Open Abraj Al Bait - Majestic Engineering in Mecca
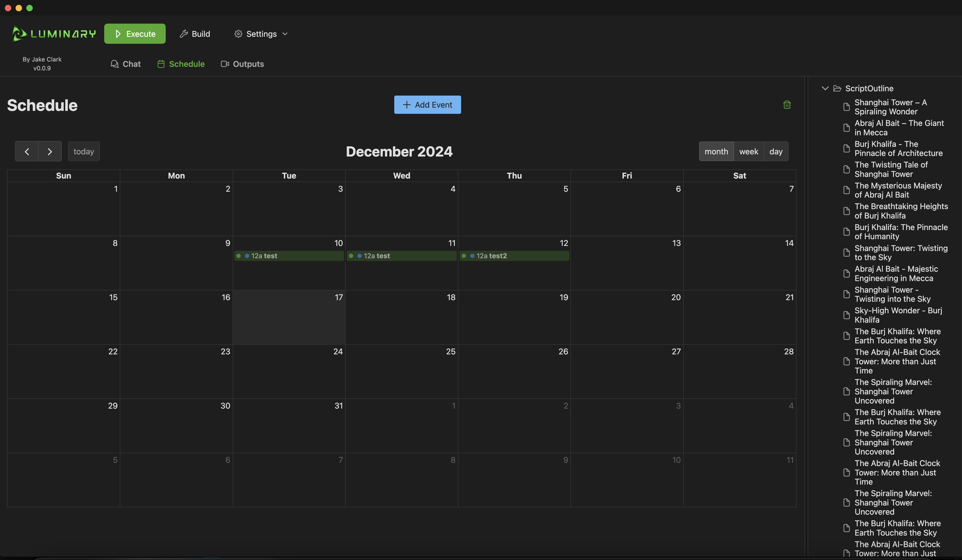The image size is (962, 560). click(x=896, y=274)
